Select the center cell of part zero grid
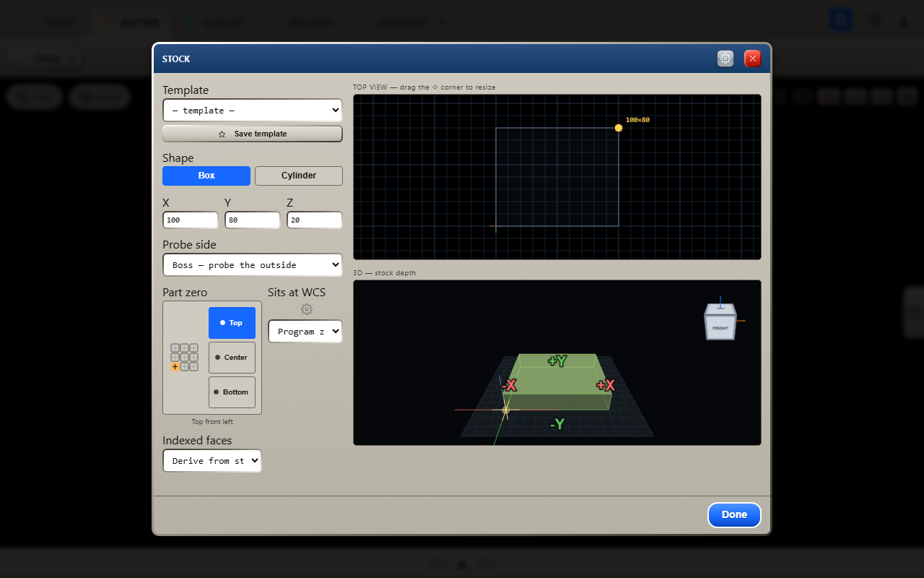924x578 pixels. click(184, 357)
